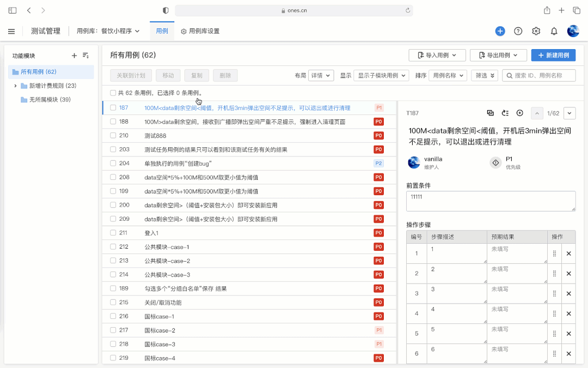The height and width of the screenshot is (368, 588).
Task: Open the 布局 详情 dropdown
Action: click(321, 75)
